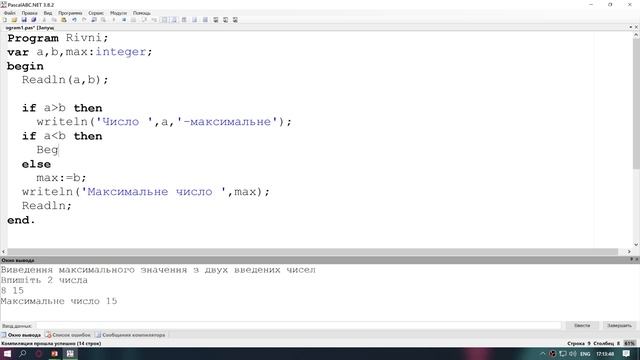Screen dimensions: 640x360
Task: Click the Open file folder icon
Action: click(x=14, y=20)
